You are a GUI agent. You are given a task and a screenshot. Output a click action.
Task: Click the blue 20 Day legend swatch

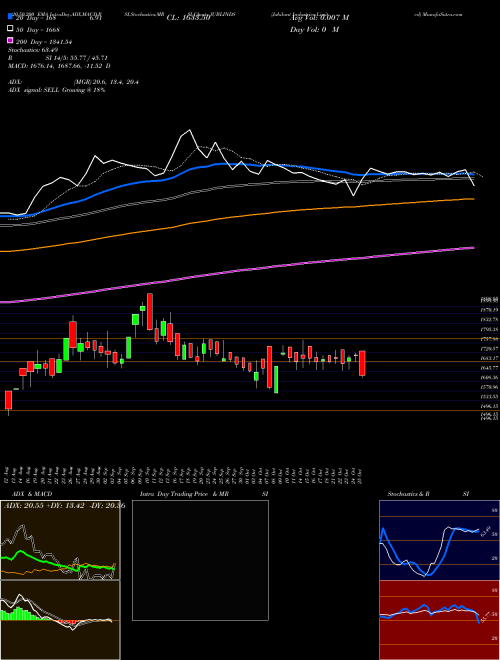[x=11, y=17]
